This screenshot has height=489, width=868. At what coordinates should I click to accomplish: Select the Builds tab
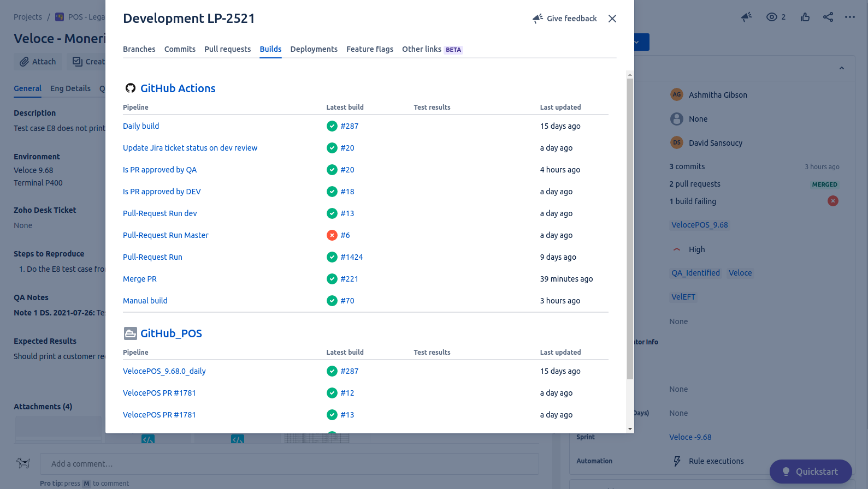pyautogui.click(x=271, y=49)
